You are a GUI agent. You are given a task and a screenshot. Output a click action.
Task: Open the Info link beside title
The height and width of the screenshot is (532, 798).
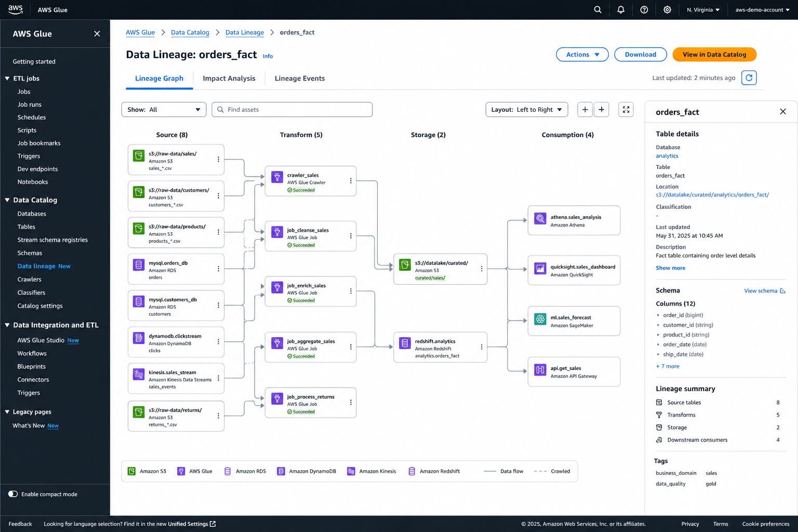pyautogui.click(x=268, y=56)
